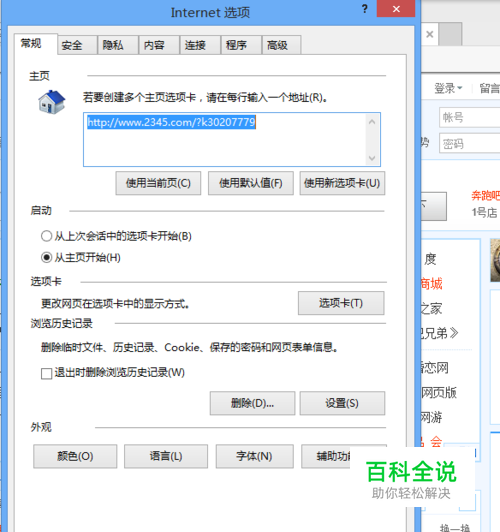Click the URL box scroll down arrow
Image resolution: width=500 pixels, height=532 pixels.
[x=372, y=158]
